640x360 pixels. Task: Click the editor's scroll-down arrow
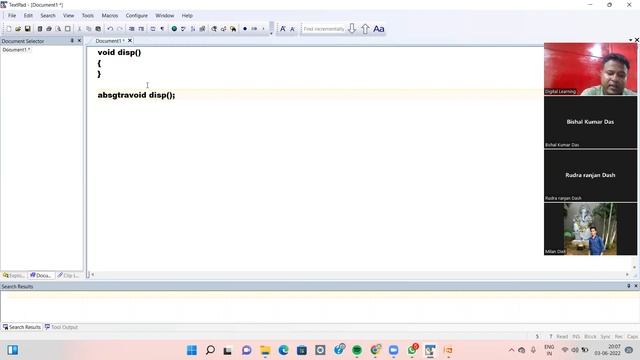coord(634,267)
